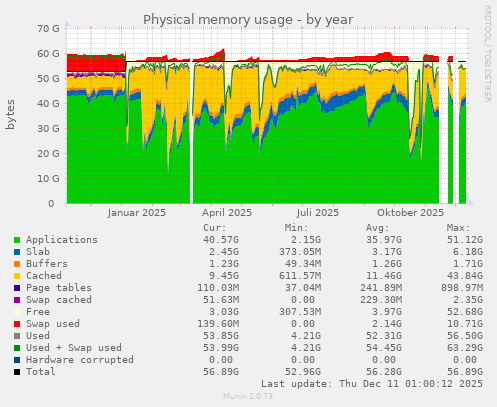Click the grey Used legend swatch
This screenshot has height=407, width=497.
click(17, 336)
